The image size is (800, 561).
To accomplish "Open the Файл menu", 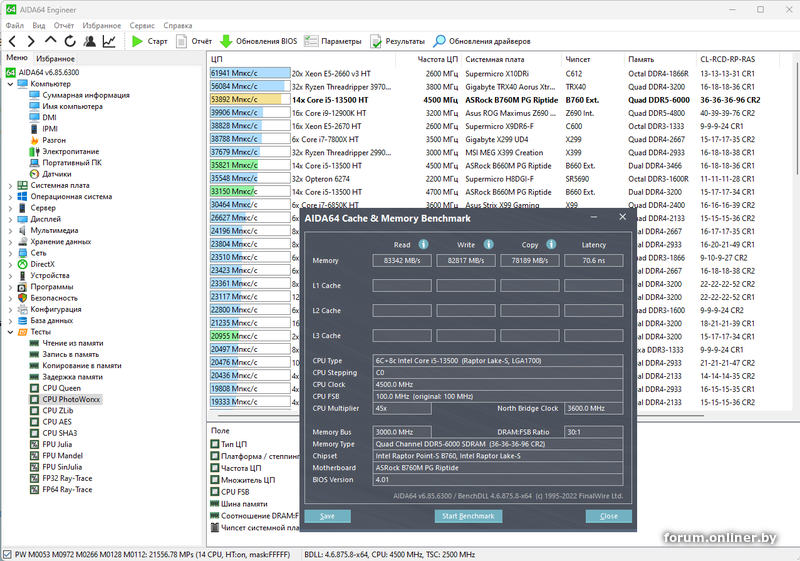I will coord(14,26).
